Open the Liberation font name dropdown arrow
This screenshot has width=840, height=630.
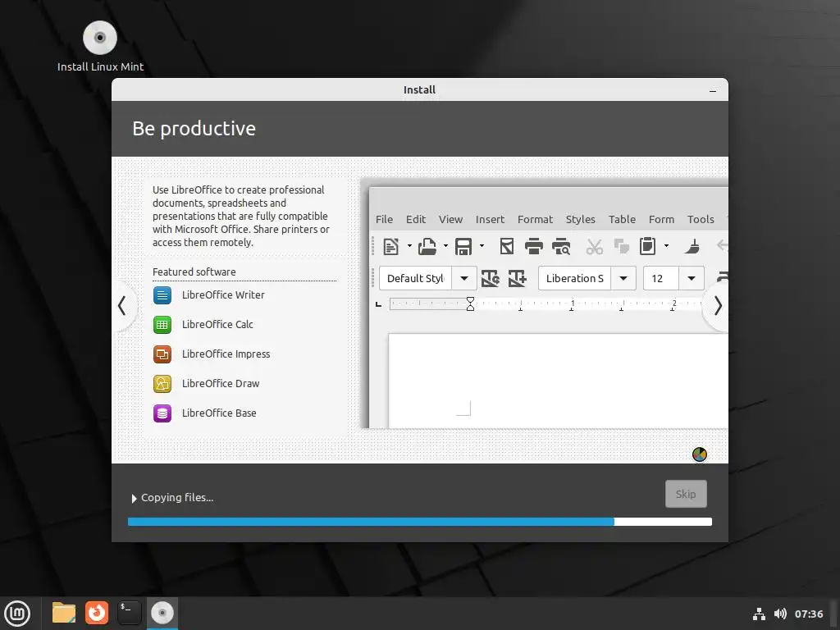(623, 279)
